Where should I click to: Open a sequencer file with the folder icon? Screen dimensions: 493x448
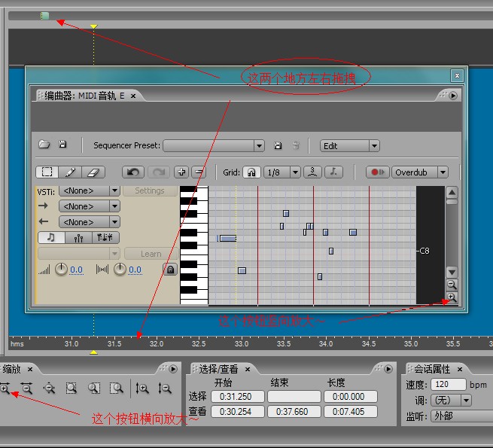click(44, 145)
